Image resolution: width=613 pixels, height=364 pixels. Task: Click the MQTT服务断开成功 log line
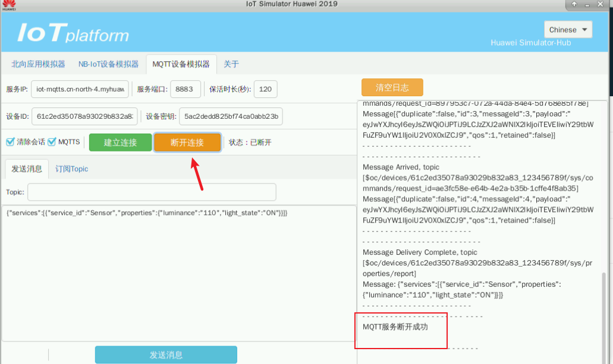(x=395, y=327)
